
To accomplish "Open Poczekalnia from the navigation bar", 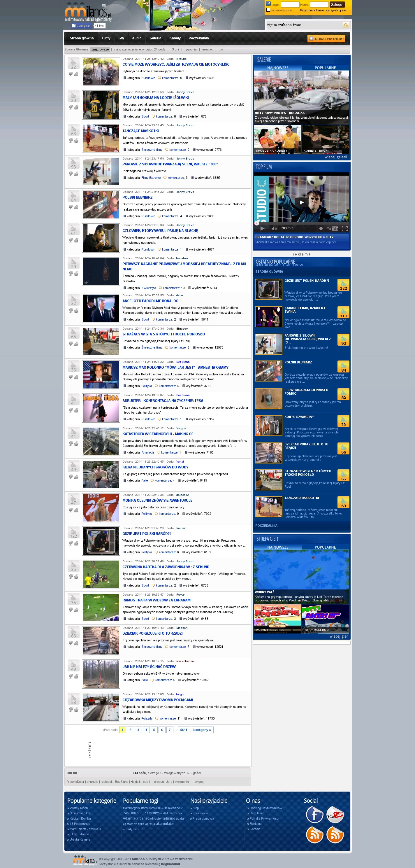I will click(198, 38).
